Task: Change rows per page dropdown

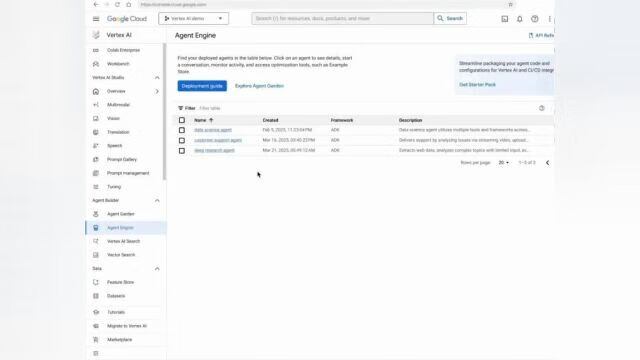Action: (503, 162)
